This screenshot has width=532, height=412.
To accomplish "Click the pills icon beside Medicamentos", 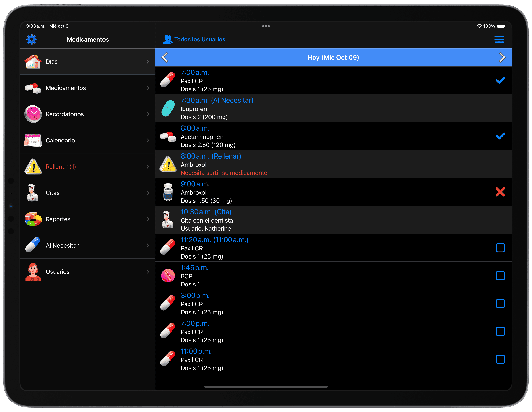I will pyautogui.click(x=33, y=88).
